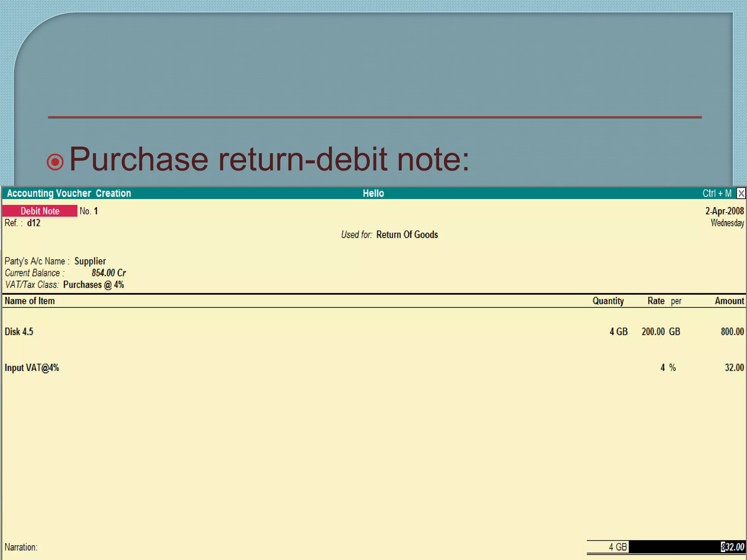Select the Debit Note voucher type label
Viewport: 747px width, 560px height.
40,211
